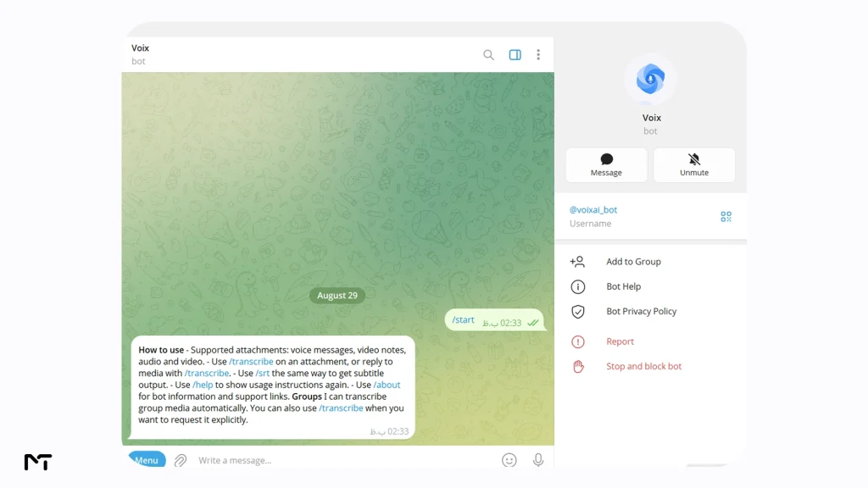
Task: Click the microphone voice message icon
Action: 538,460
